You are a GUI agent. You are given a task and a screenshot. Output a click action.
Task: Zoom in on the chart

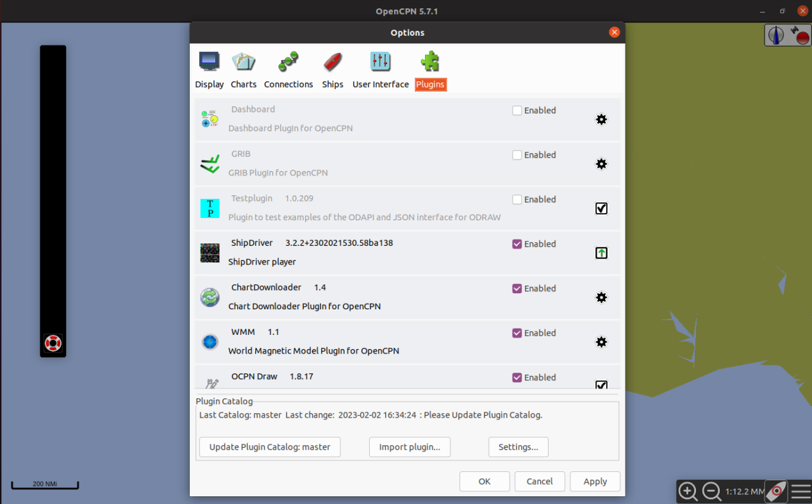(688, 491)
